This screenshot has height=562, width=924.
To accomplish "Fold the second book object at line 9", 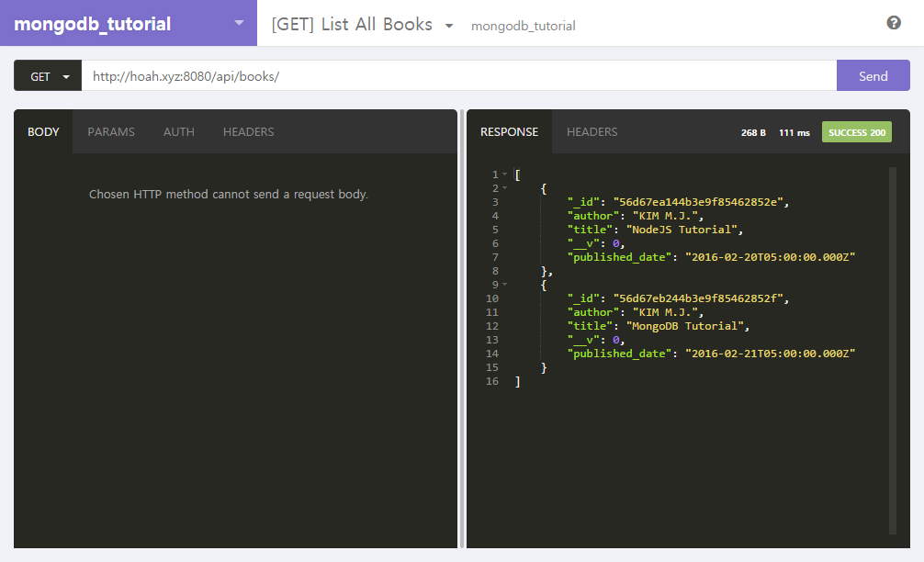I will coord(505,285).
